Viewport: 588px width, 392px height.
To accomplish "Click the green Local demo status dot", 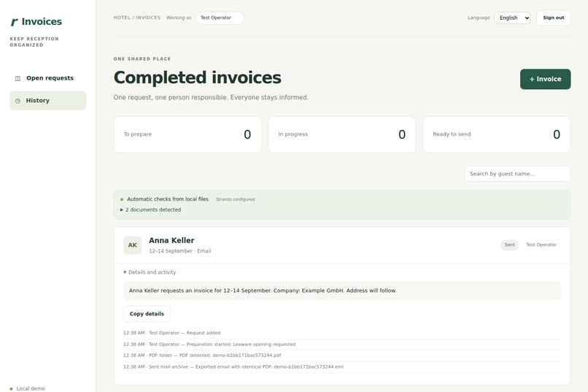I will [11, 388].
